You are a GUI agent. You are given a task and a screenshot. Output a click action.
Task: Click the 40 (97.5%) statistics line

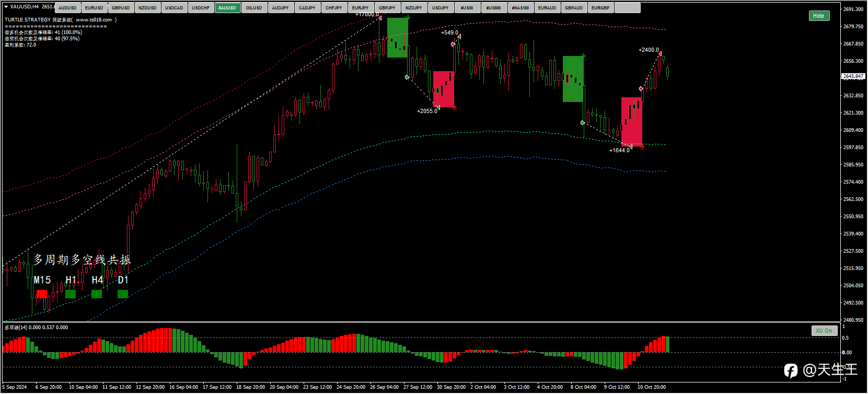(42, 39)
